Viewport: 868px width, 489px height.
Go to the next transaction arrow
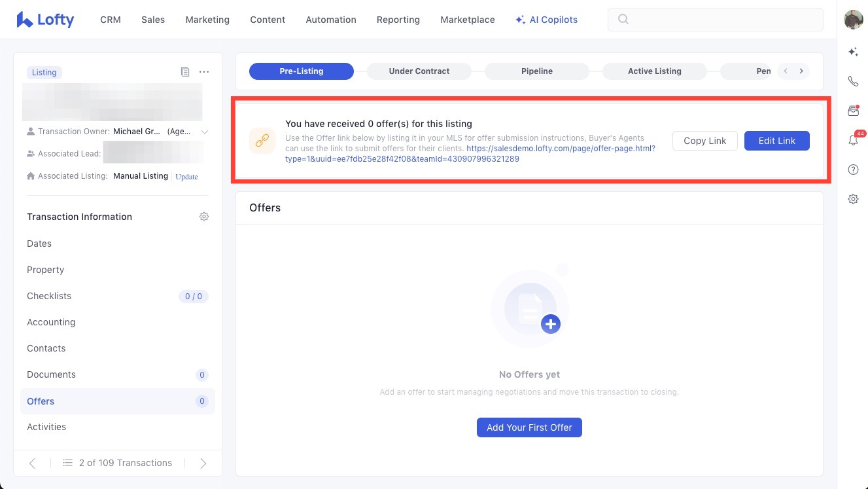(x=203, y=463)
